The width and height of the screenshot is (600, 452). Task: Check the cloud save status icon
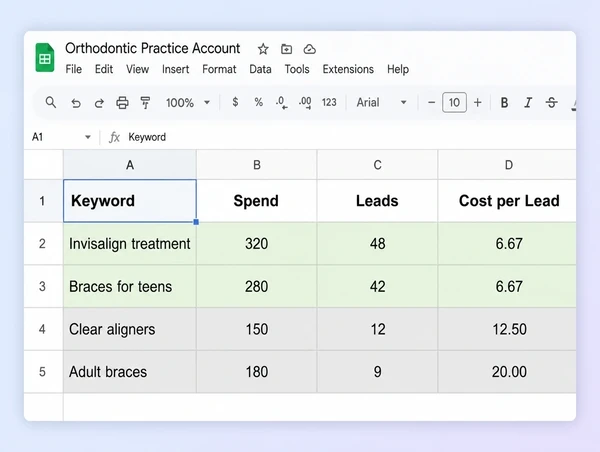[x=310, y=49]
